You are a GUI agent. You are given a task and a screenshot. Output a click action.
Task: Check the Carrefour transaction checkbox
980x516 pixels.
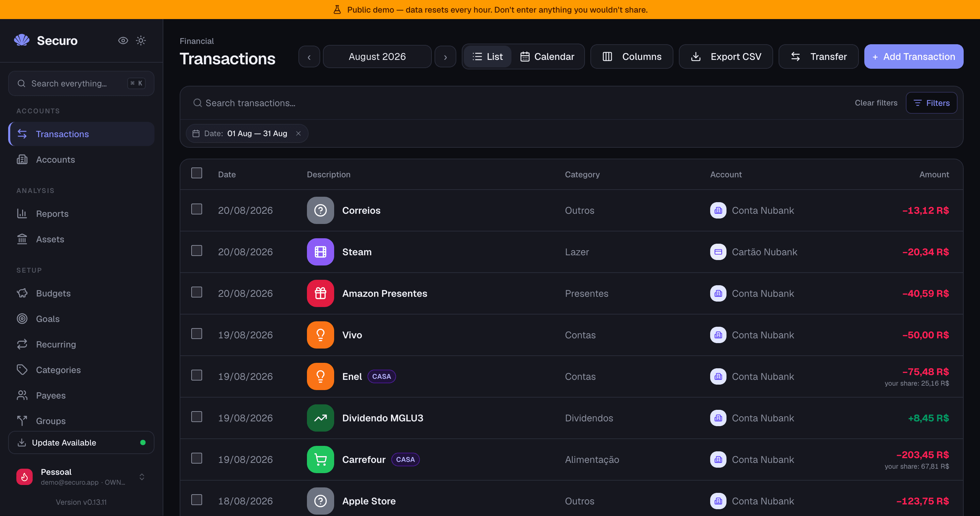197,458
